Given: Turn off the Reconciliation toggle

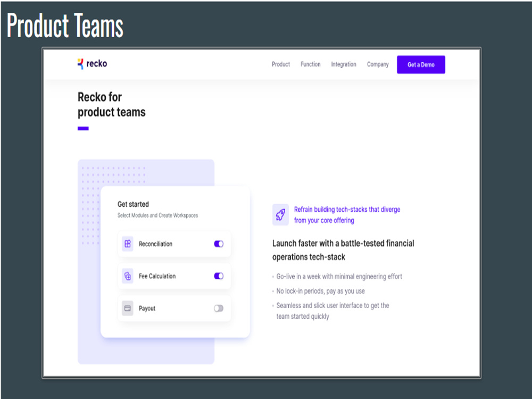Looking at the screenshot, I should pos(219,244).
